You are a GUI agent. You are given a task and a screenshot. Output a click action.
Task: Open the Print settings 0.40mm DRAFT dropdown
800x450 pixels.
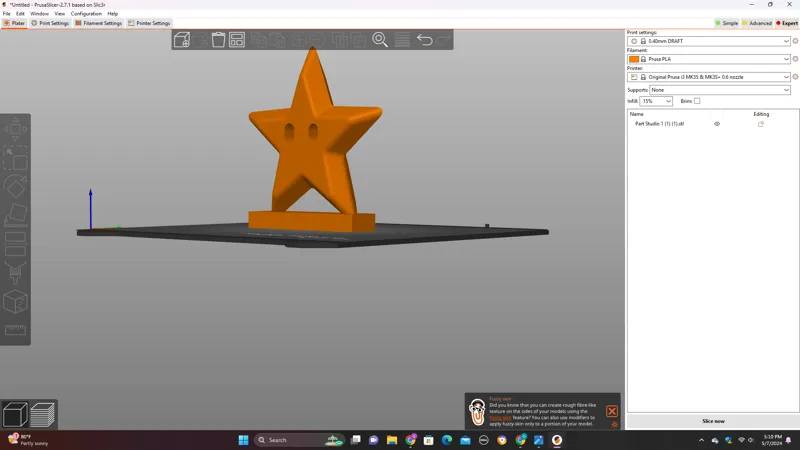pyautogui.click(x=709, y=41)
